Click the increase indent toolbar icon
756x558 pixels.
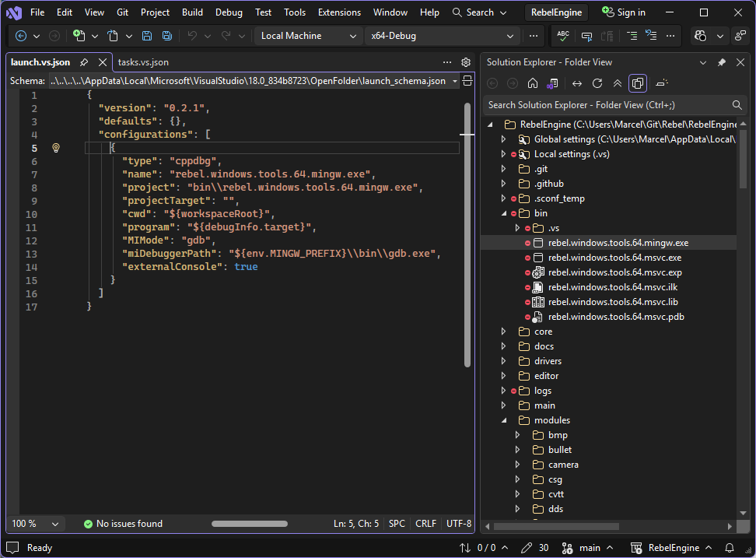(631, 36)
